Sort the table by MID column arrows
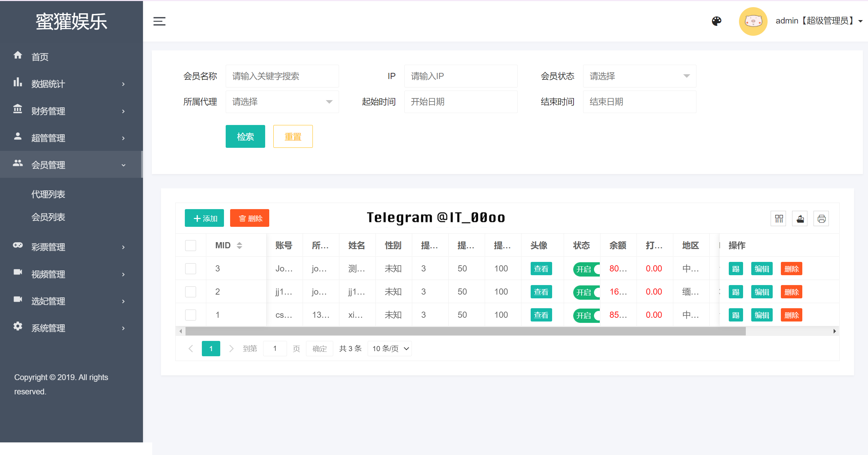This screenshot has height=455, width=868. [x=239, y=245]
